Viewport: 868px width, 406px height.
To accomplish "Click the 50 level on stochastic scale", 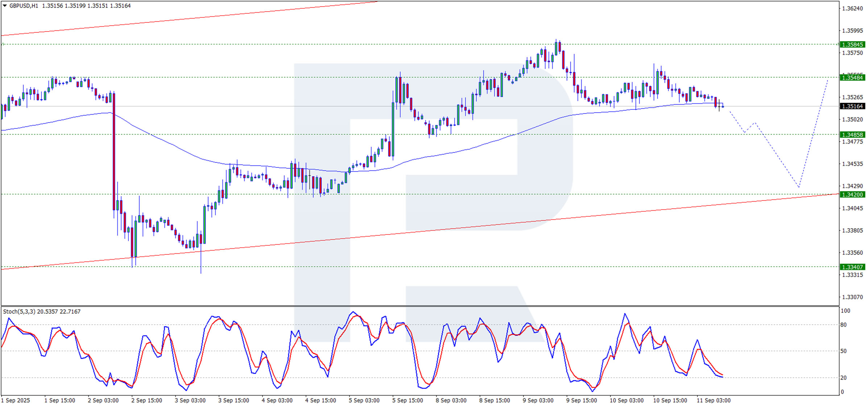I will click(844, 351).
